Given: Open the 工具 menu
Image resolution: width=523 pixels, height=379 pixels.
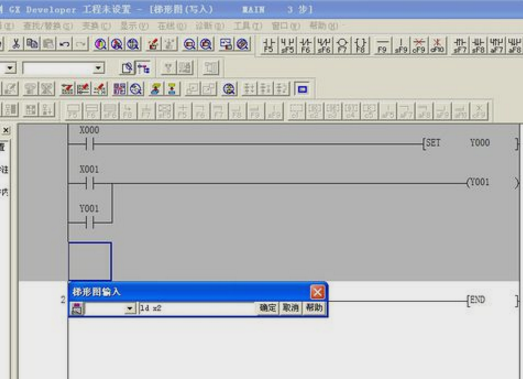Looking at the screenshot, I should point(247,26).
